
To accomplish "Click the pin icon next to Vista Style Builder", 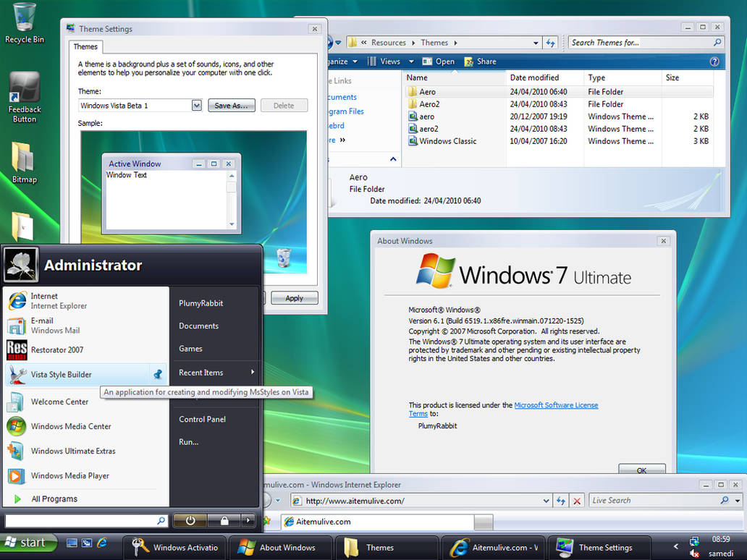I will click(158, 375).
